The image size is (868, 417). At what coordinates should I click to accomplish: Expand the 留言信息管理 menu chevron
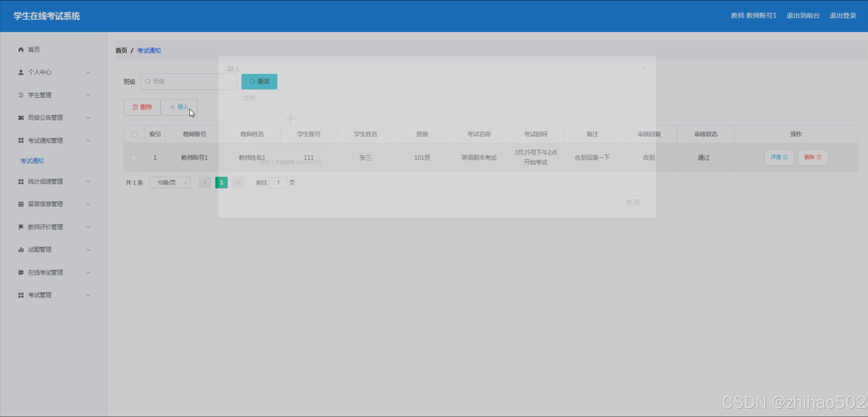point(88,204)
